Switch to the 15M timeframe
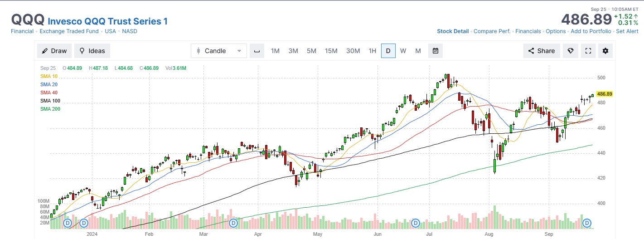 tap(331, 51)
